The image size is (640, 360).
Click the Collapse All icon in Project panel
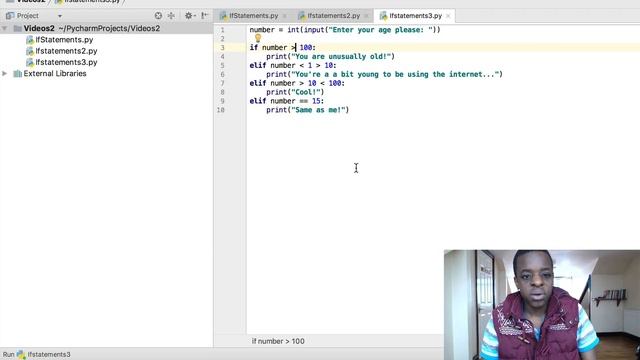[x=171, y=16]
